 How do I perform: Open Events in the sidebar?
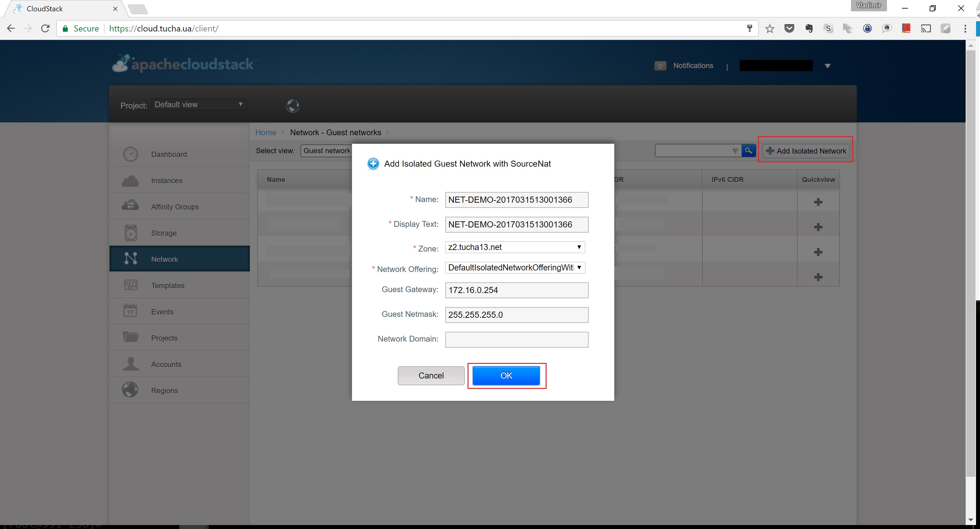[x=179, y=312]
